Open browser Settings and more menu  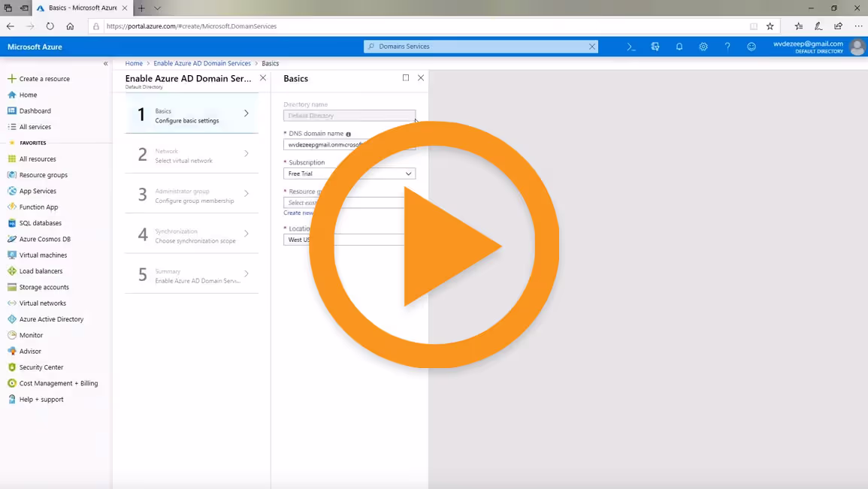click(858, 26)
